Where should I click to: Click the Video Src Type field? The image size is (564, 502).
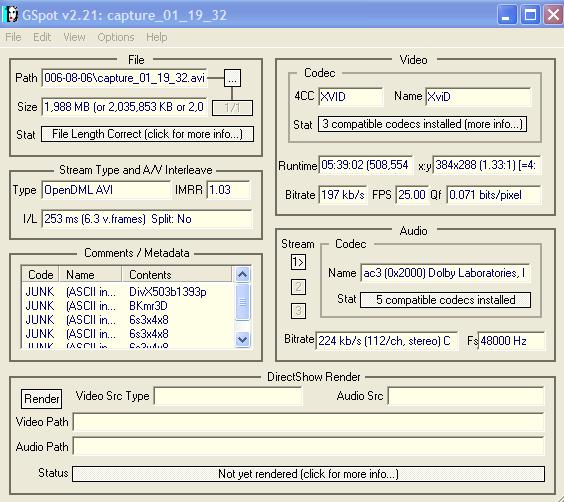tap(228, 396)
